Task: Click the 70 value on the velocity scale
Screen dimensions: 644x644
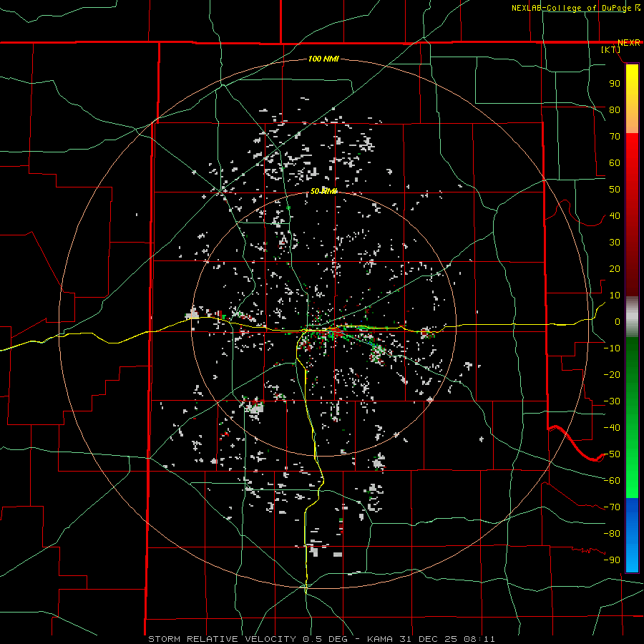Action: point(615,137)
